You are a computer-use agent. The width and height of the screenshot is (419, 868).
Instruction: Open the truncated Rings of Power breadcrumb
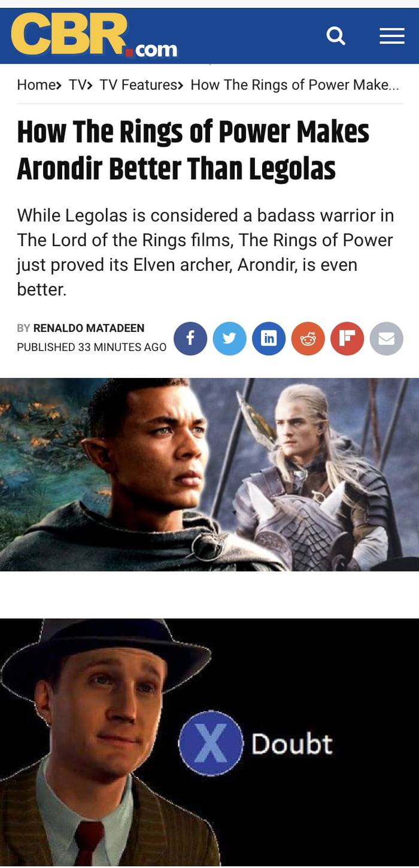[x=294, y=85]
